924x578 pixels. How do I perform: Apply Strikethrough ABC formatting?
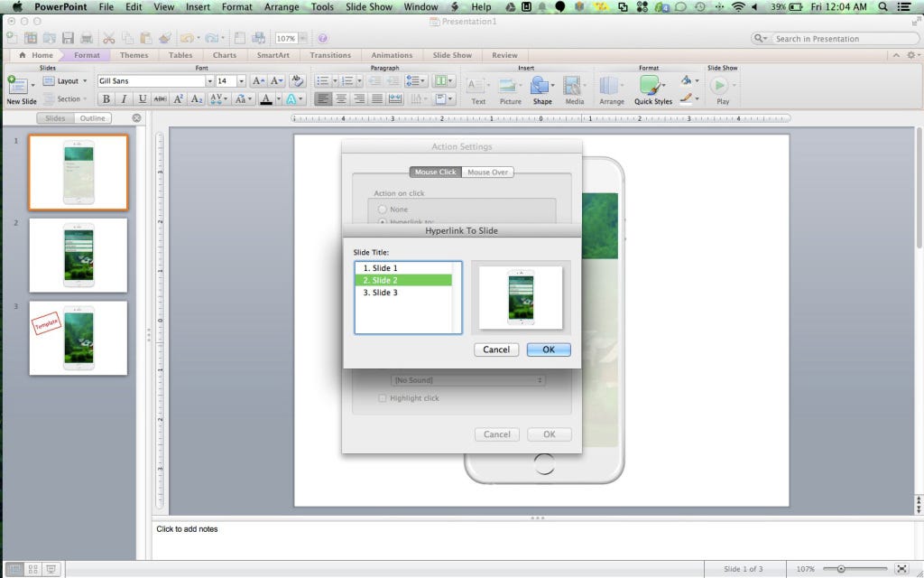[x=160, y=99]
